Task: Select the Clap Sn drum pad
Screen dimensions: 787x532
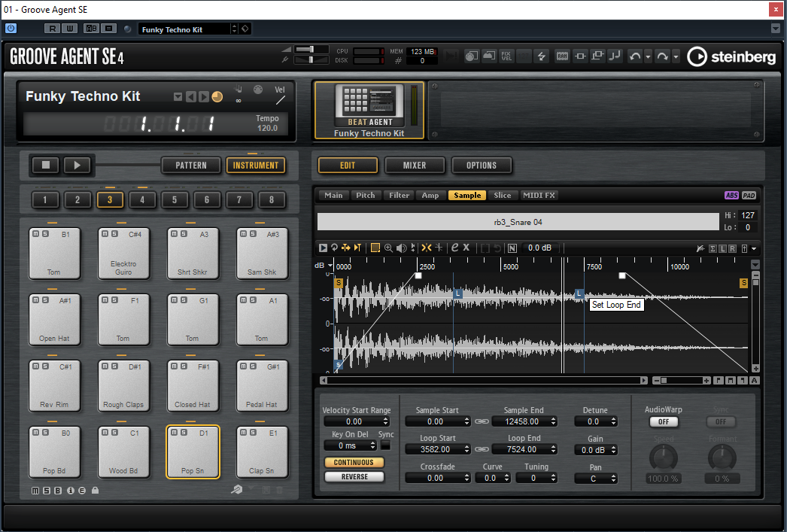Action: point(261,452)
